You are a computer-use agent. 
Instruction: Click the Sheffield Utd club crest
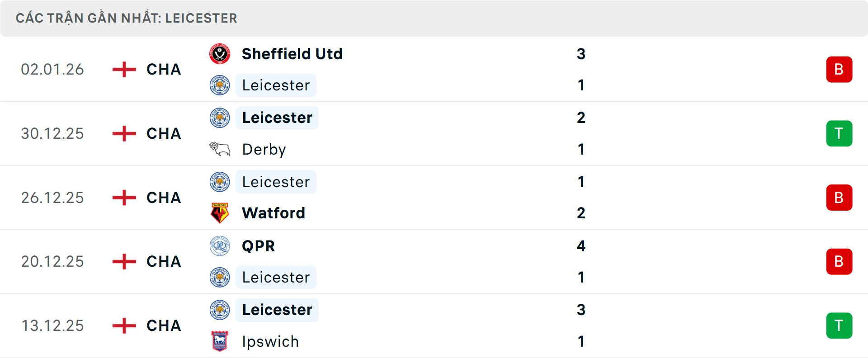220,54
